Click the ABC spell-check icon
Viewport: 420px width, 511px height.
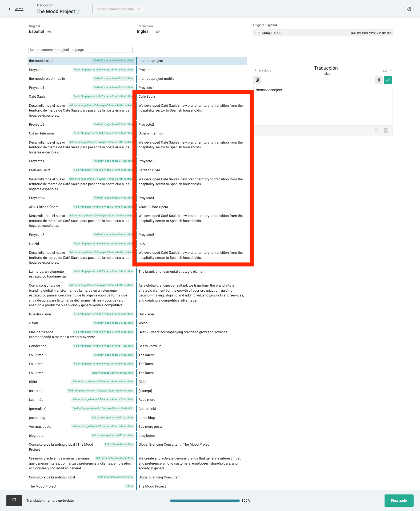pos(377,130)
